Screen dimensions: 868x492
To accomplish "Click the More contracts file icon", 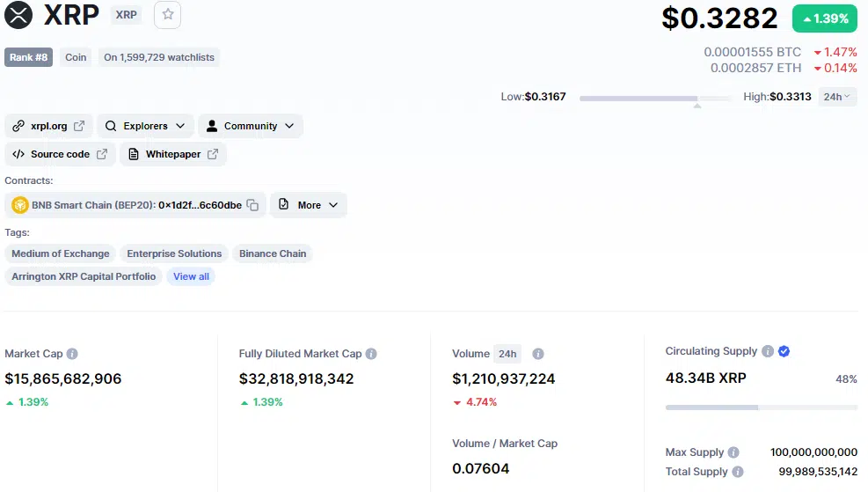I will click(x=283, y=204).
